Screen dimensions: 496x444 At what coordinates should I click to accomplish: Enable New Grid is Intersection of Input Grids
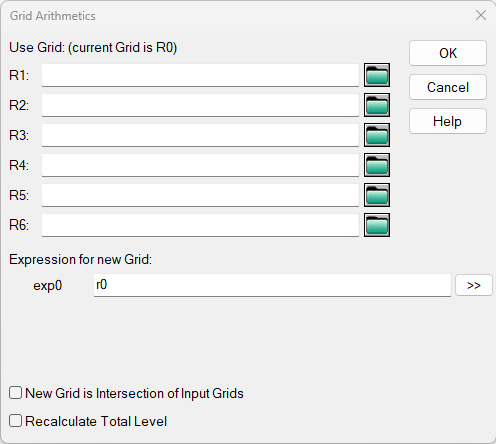click(x=15, y=393)
